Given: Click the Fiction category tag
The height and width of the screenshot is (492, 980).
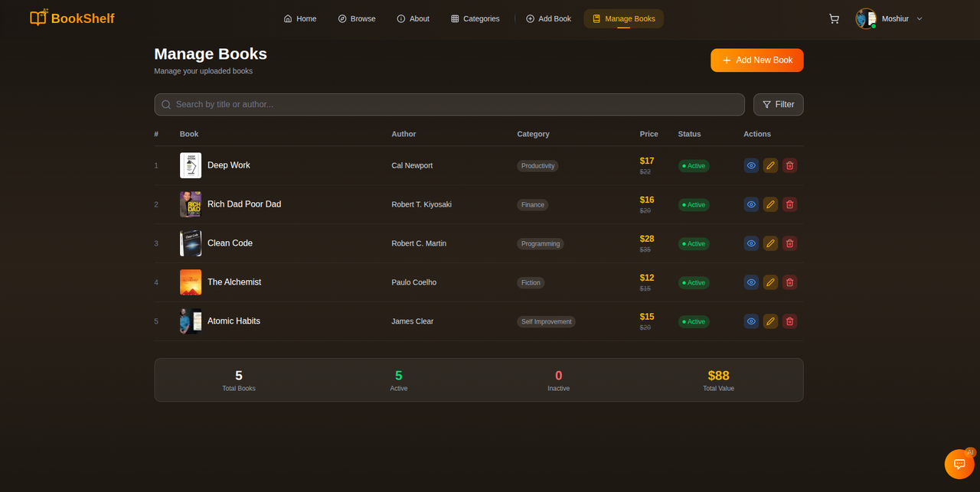Looking at the screenshot, I should pyautogui.click(x=531, y=282).
